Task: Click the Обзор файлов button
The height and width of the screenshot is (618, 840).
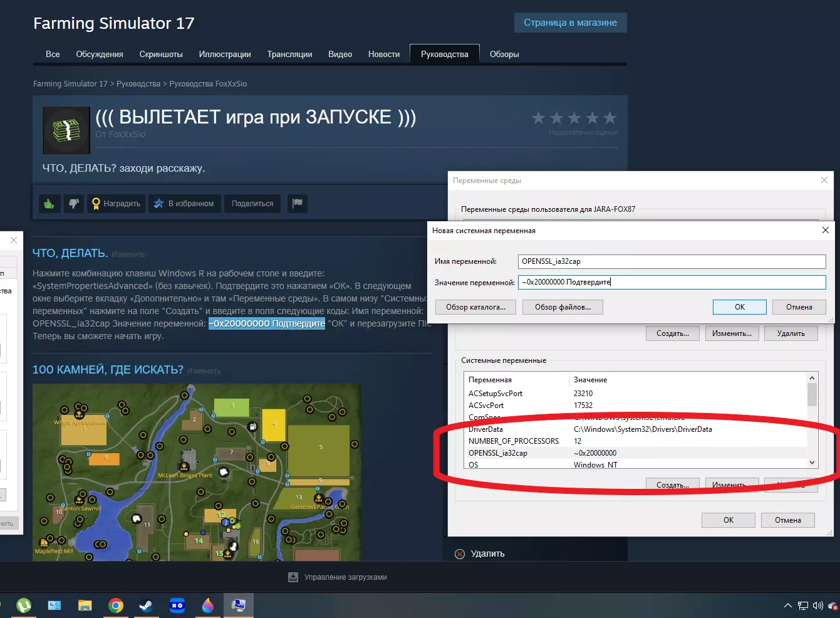Action: (563, 307)
